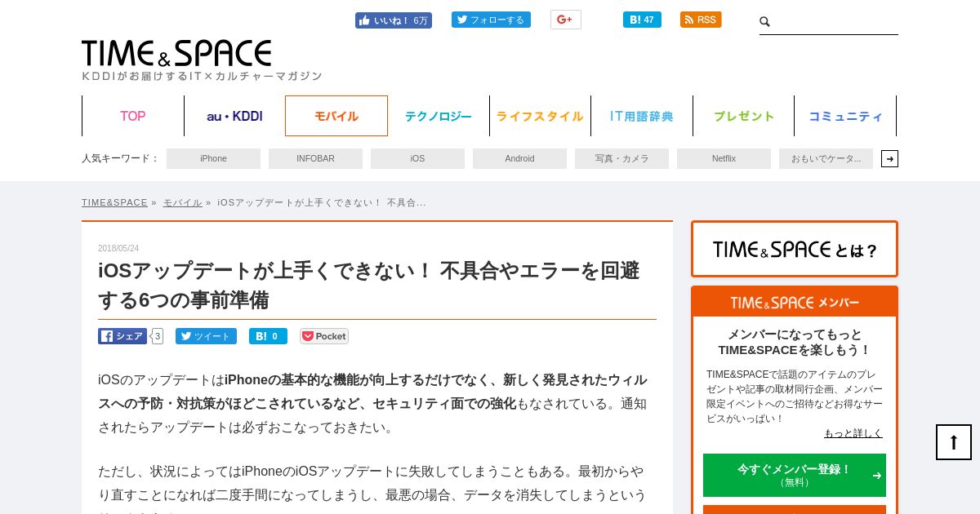Select the iPhone keyword tag
This screenshot has width=980, height=514.
pos(213,158)
